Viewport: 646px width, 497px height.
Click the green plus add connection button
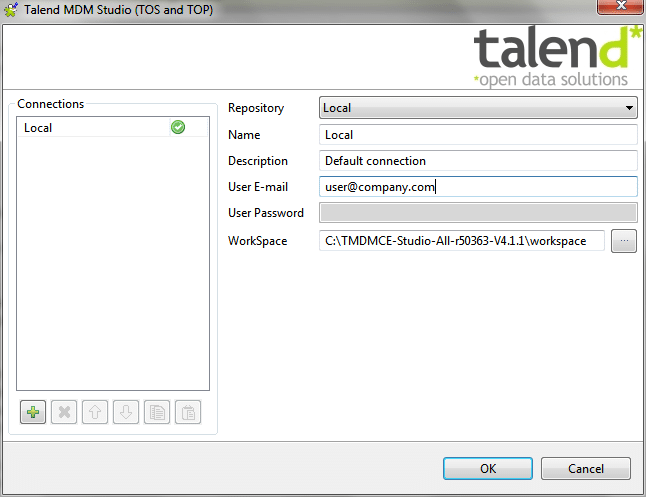(33, 412)
